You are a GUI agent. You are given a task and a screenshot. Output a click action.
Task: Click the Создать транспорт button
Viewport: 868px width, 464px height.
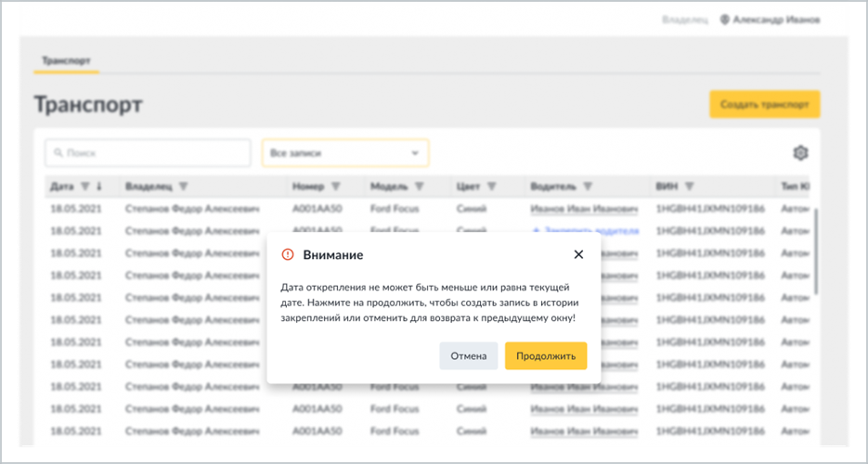pyautogui.click(x=764, y=104)
